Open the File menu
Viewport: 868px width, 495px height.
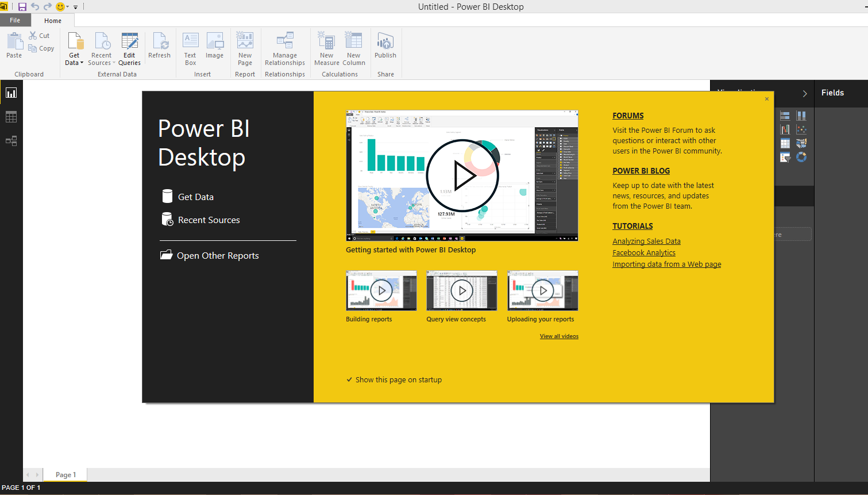15,20
